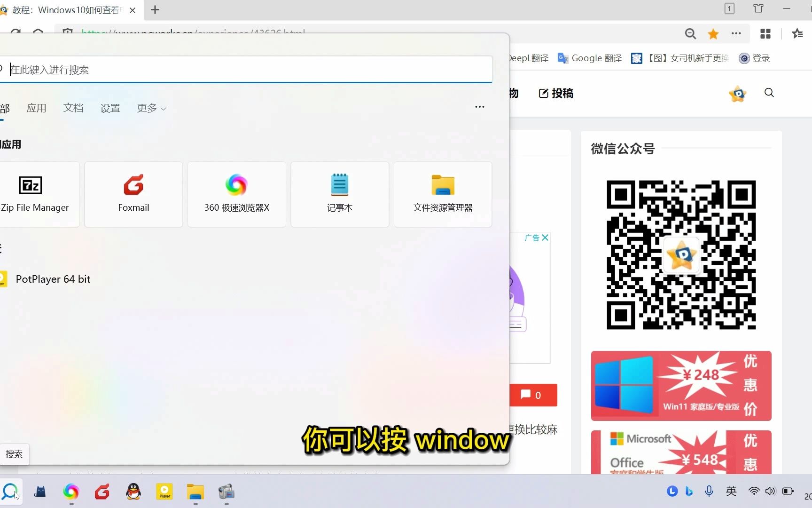This screenshot has width=812, height=508.
Task: Click the webpage search magnifier
Action: pyautogui.click(x=769, y=93)
